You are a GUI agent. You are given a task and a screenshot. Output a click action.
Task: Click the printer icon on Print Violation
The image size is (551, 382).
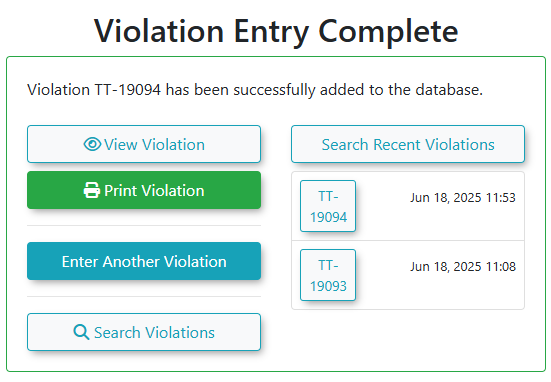click(x=92, y=190)
